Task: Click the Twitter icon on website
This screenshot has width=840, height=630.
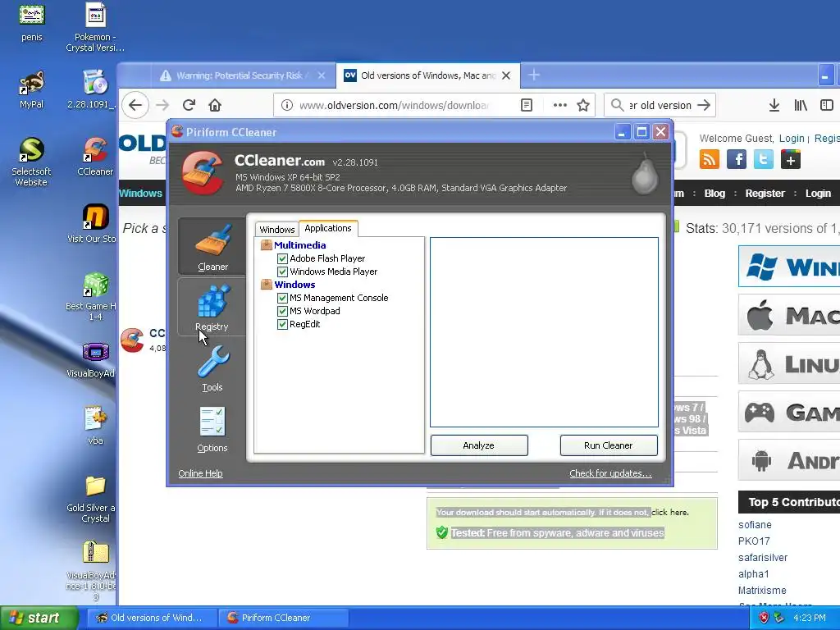Action: point(764,159)
